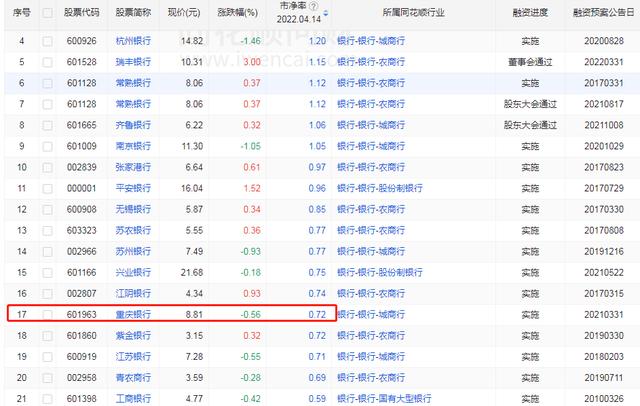
Task: Check the box next to 苏州银行
Action: [x=47, y=251]
